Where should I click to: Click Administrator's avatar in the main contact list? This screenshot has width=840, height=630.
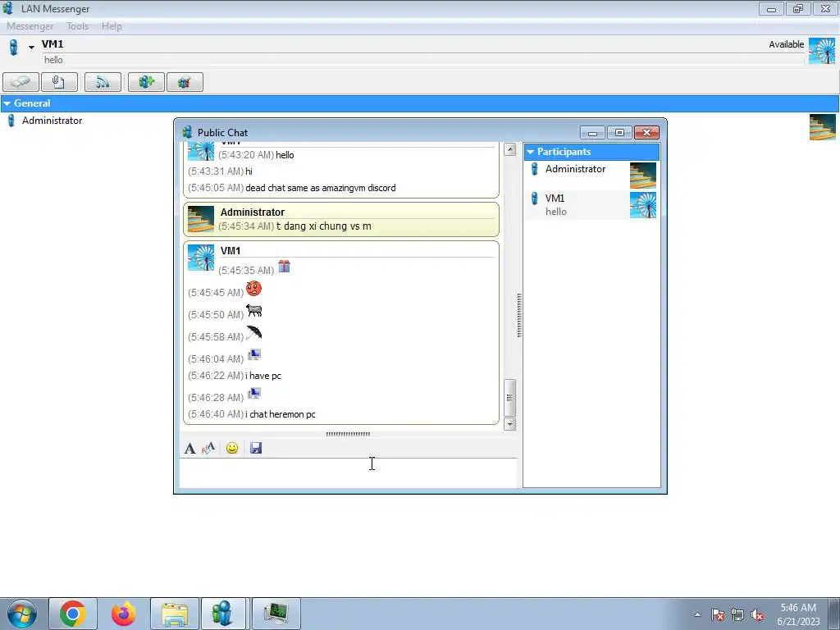(822, 127)
